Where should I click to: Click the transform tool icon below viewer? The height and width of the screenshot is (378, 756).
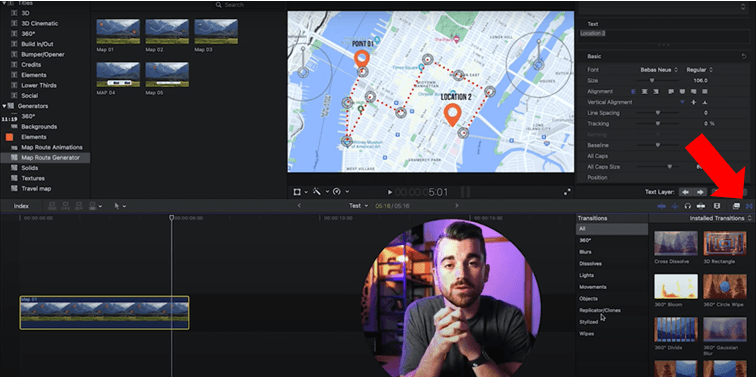point(297,192)
